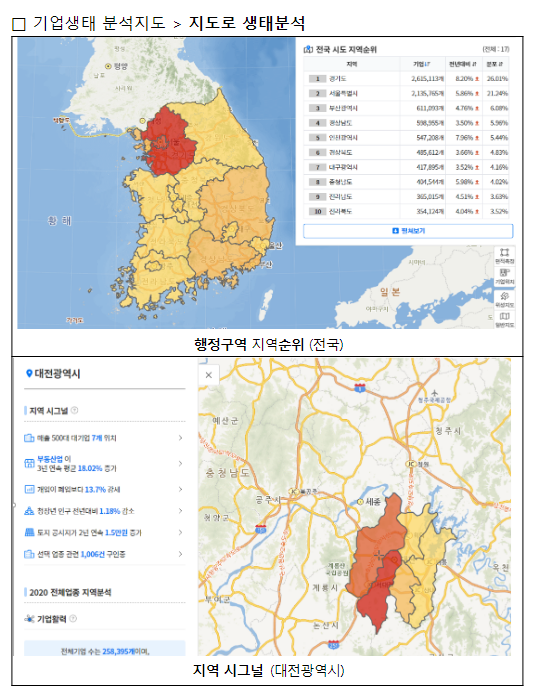Select rank 9 전라남도 row

[406, 196]
